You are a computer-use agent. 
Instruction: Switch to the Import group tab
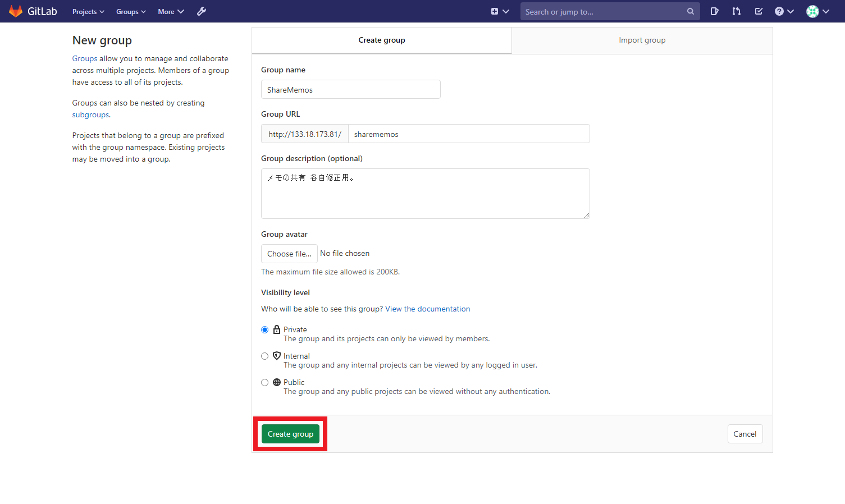[x=642, y=40]
